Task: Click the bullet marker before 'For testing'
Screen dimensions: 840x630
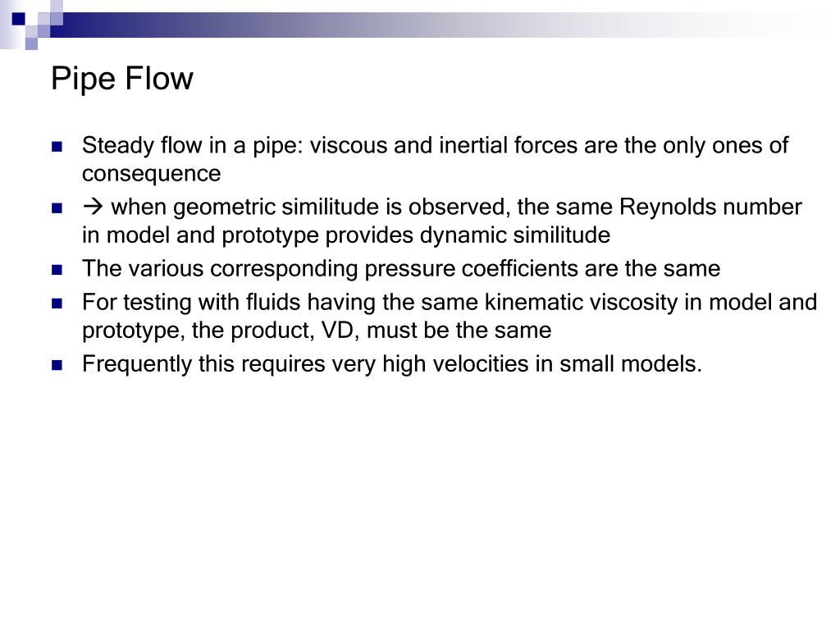Action: click(57, 304)
